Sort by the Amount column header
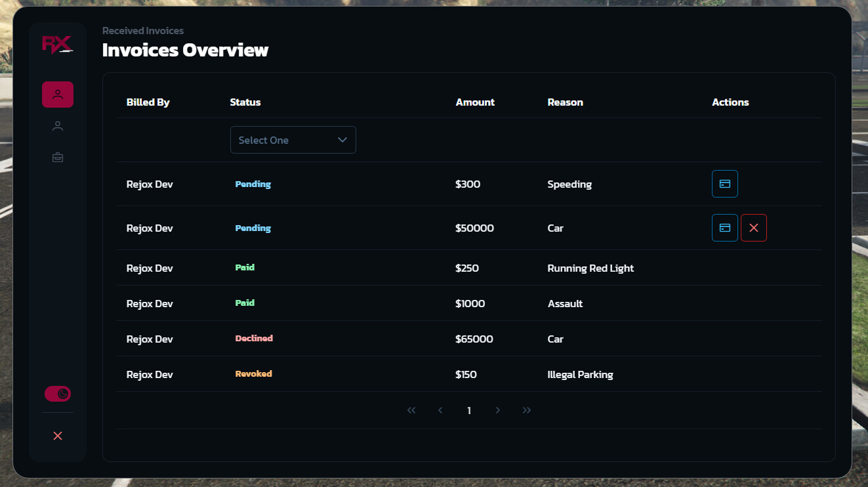 (x=475, y=102)
